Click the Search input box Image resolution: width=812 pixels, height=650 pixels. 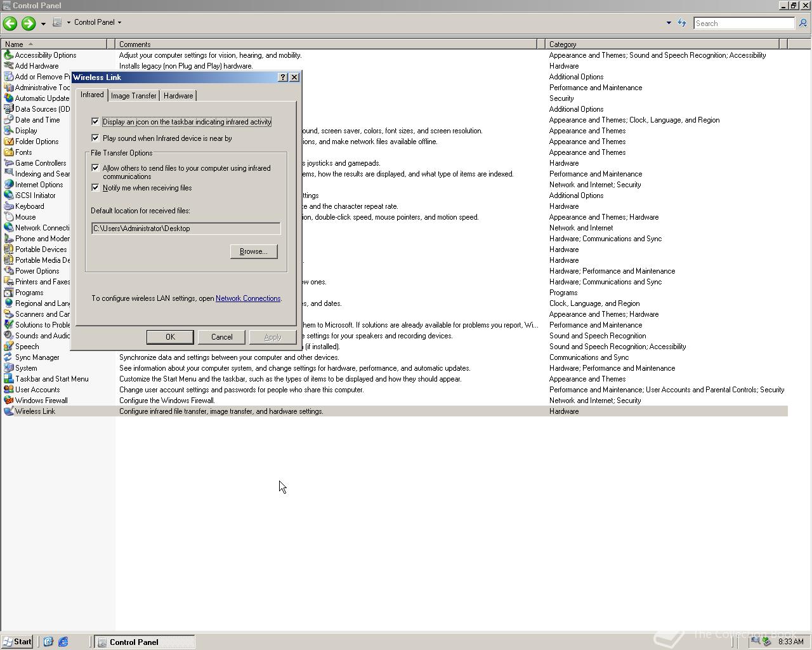[x=743, y=23]
